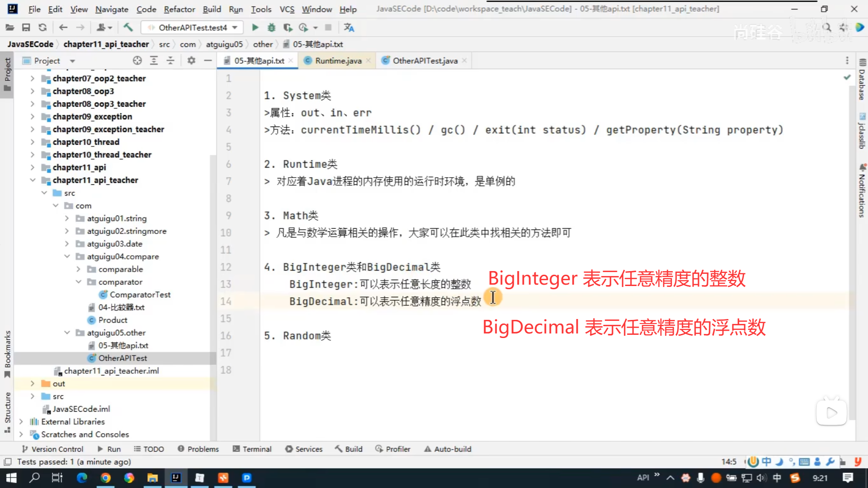Open OtherAPITest.test4 run configuration dropdown
This screenshot has width=868, height=488.
tap(192, 28)
